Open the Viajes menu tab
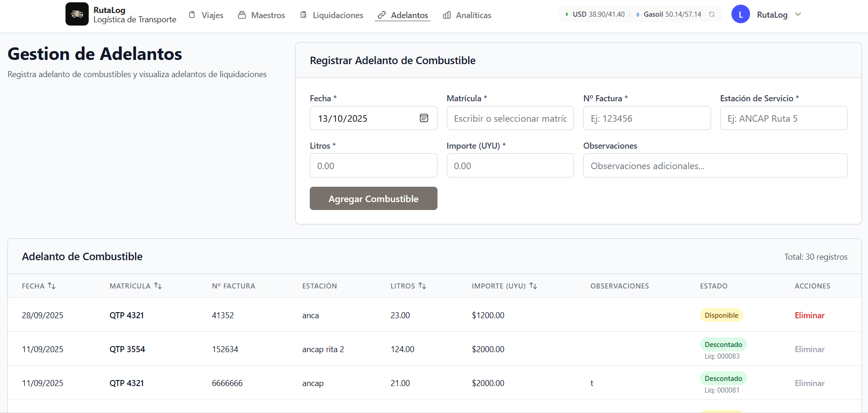This screenshot has height=413, width=868. coord(206,15)
